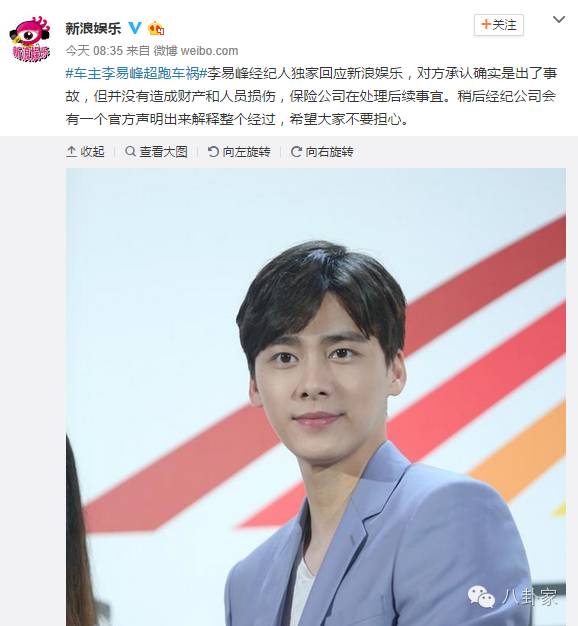The width and height of the screenshot is (578, 626).
Task: Select 收起 to collapse the image
Action: pyautogui.click(x=93, y=151)
